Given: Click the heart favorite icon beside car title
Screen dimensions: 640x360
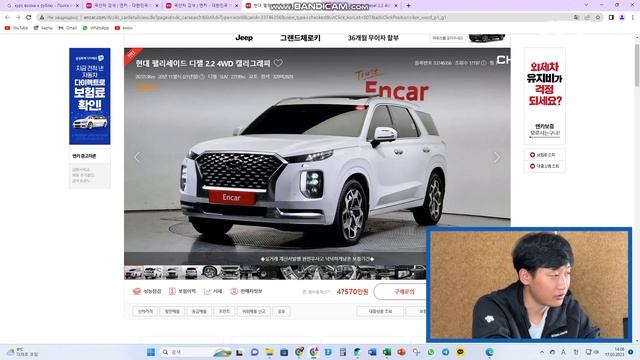Looking at the screenshot, I should coord(278,63).
